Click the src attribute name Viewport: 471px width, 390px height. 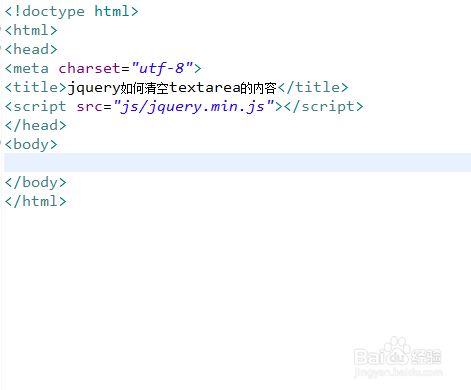click(x=89, y=107)
